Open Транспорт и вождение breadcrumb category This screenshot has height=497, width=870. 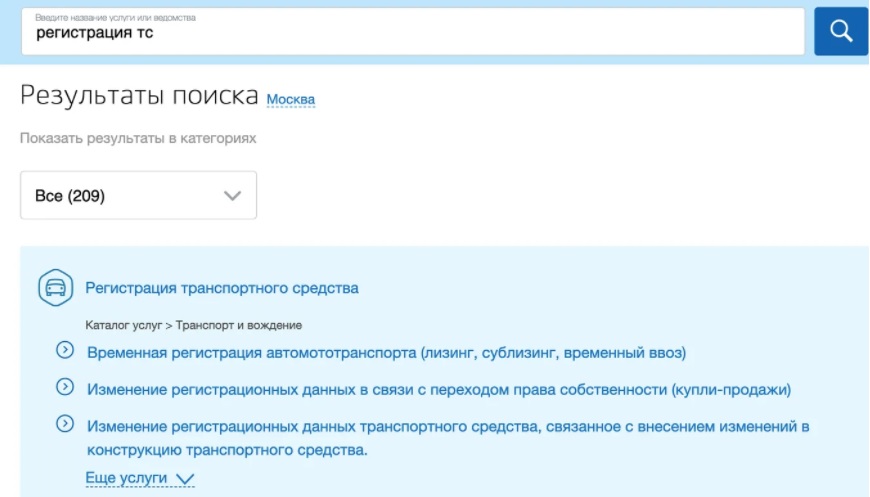click(241, 325)
